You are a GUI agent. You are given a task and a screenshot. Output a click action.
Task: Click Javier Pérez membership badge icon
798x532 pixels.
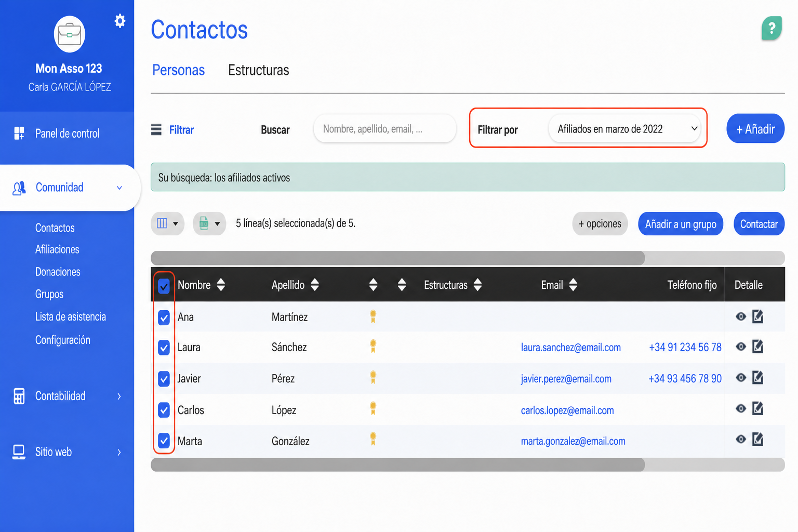pyautogui.click(x=373, y=378)
